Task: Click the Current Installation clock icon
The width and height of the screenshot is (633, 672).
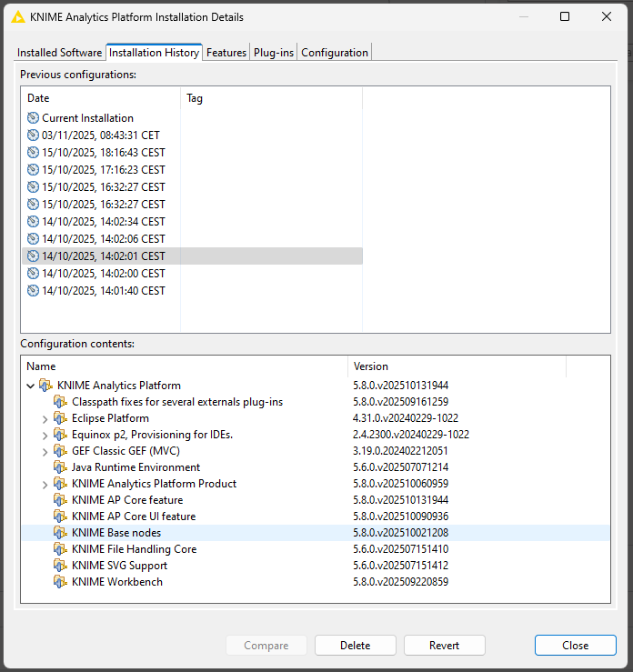Action: [34, 118]
